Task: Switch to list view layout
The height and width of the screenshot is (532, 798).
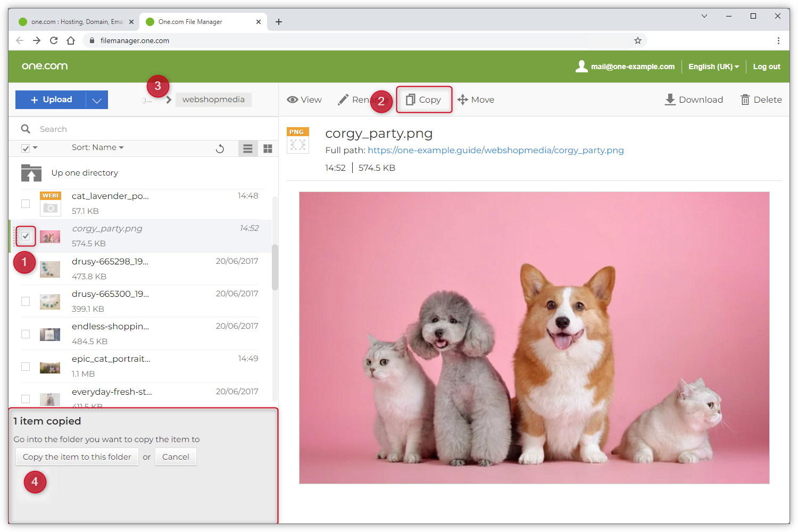Action: [247, 148]
